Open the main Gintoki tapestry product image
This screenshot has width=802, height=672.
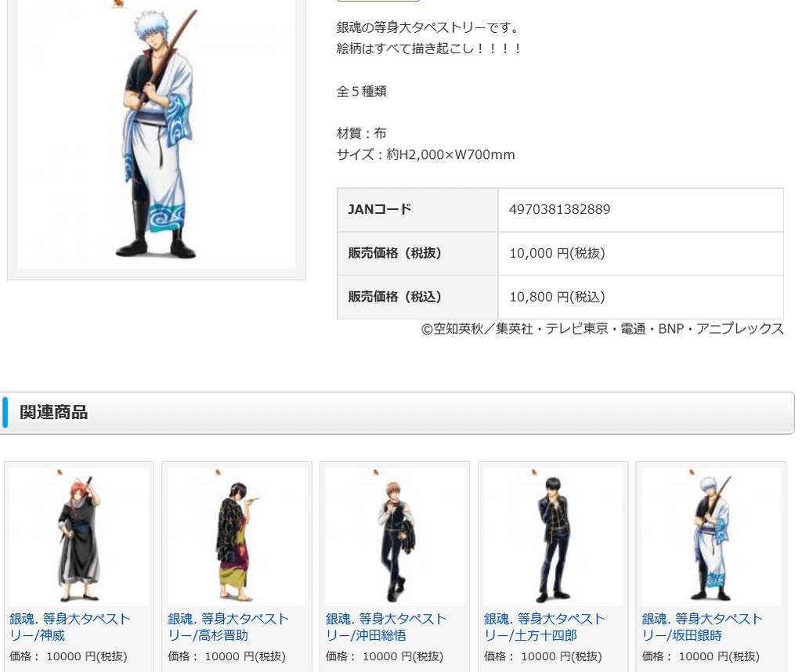click(x=157, y=134)
